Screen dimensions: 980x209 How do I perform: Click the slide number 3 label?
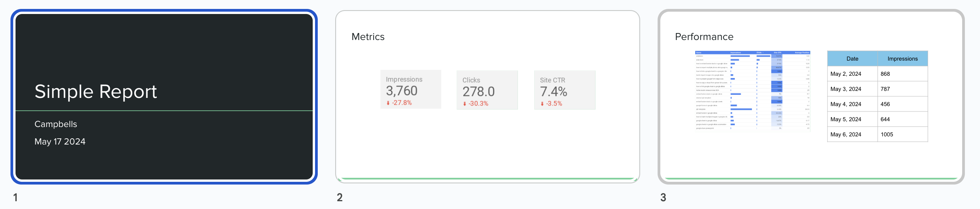[663, 198]
